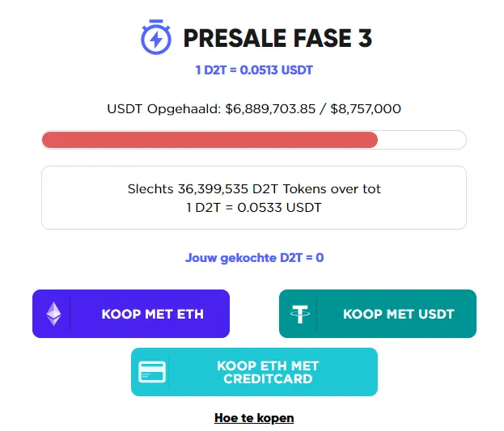Open the Hoe te kopen link
The image size is (504, 431).
coord(254,418)
